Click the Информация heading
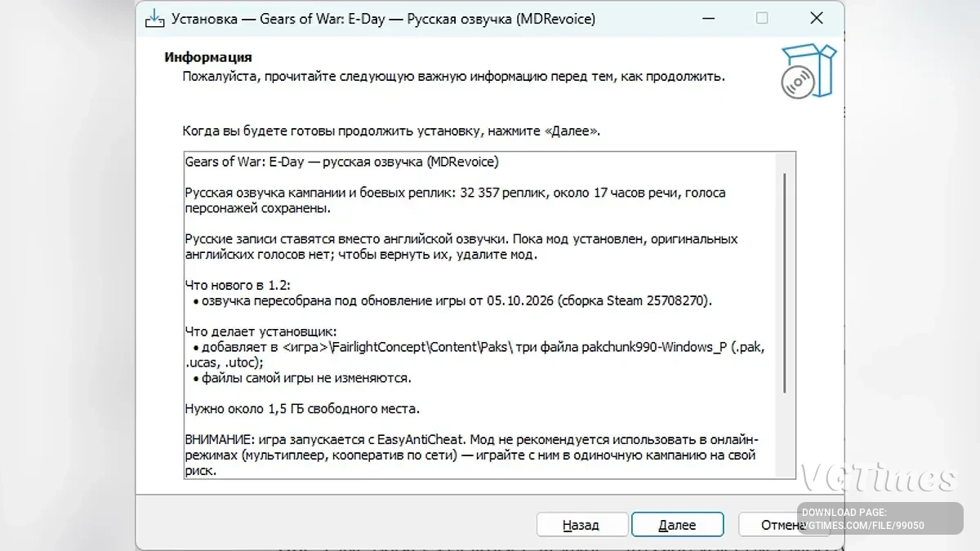This screenshot has height=551, width=980. pyautogui.click(x=208, y=57)
